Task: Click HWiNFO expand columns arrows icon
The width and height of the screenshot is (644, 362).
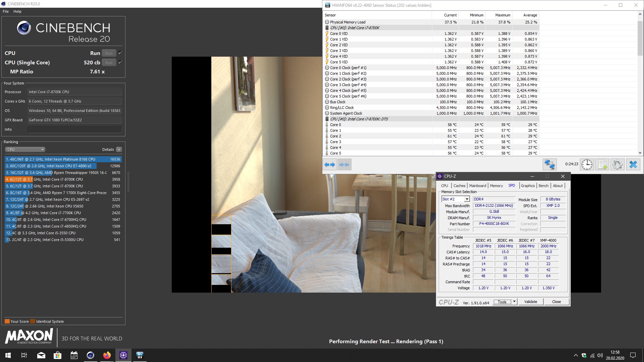Action: coord(330,165)
